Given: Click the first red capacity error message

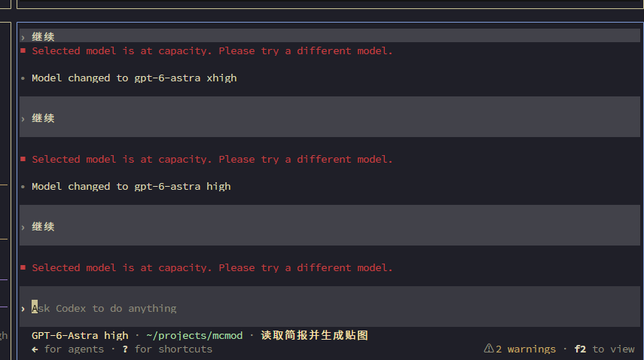Looking at the screenshot, I should coord(212,51).
